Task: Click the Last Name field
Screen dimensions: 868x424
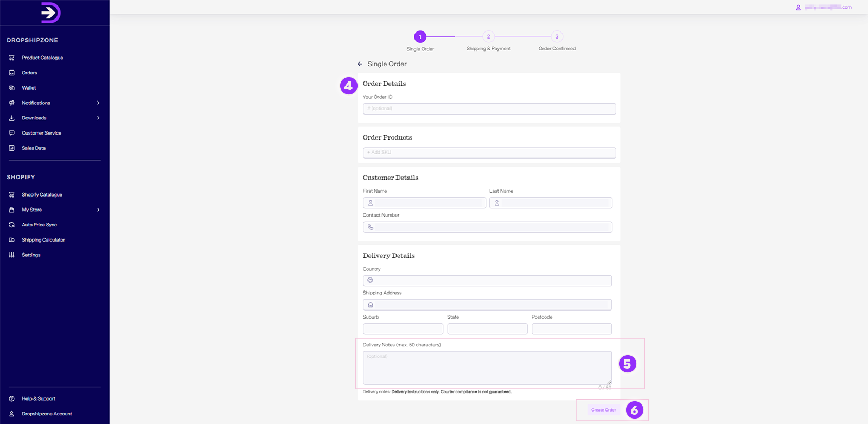Action: point(551,203)
